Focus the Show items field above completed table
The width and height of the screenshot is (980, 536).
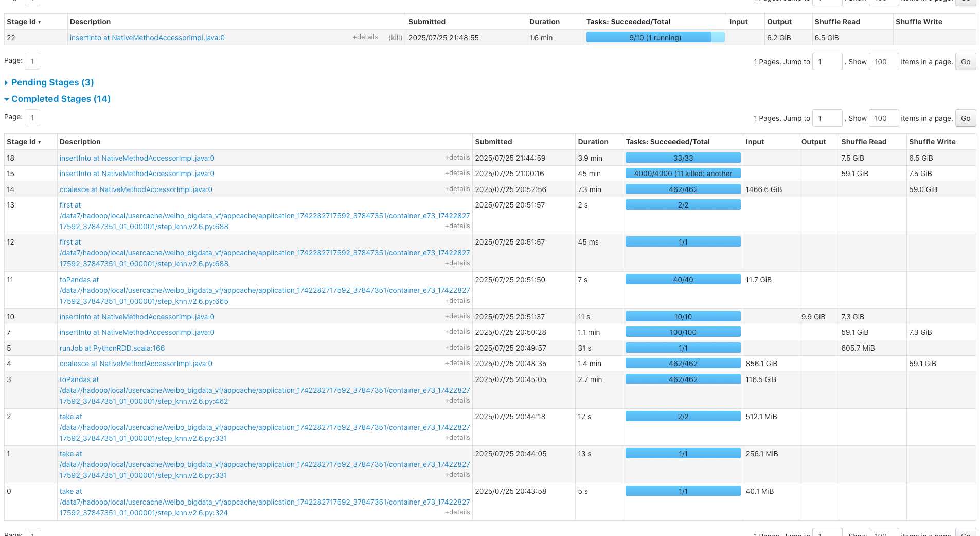pos(883,118)
